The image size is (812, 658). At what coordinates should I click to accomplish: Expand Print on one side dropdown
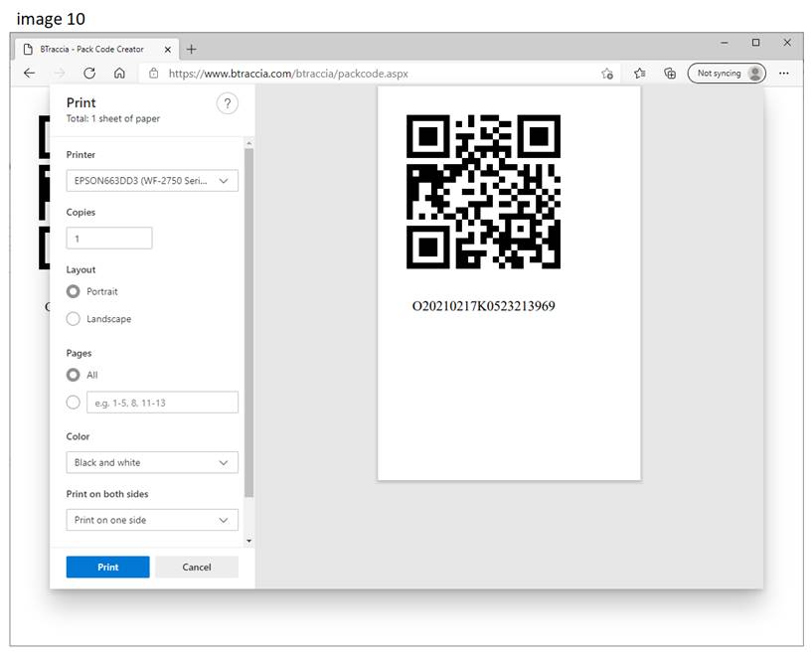[152, 520]
